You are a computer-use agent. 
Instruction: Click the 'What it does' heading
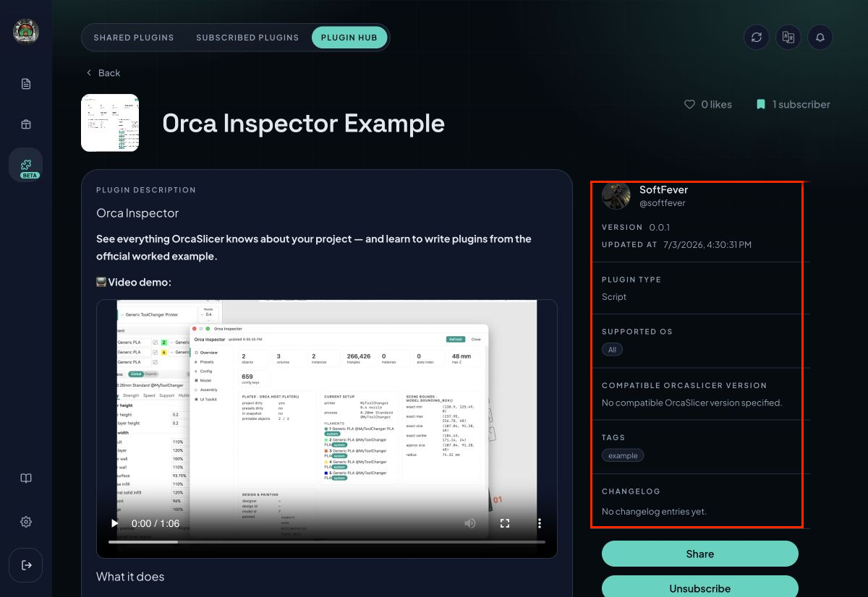point(130,577)
